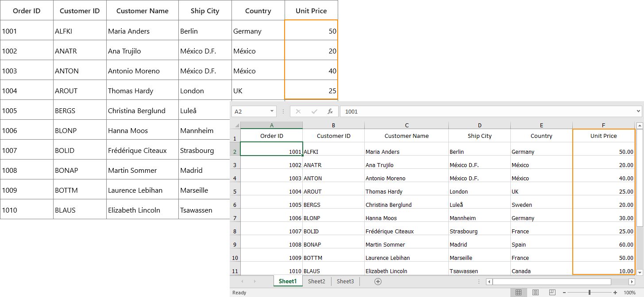The height and width of the screenshot is (297, 644).
Task: Click the Customer ID grid column header
Action: (80, 11)
